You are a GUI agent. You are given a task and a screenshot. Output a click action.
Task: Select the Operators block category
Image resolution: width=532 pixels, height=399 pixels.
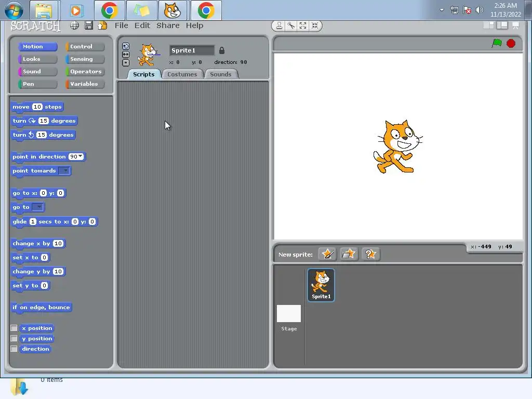85,72
